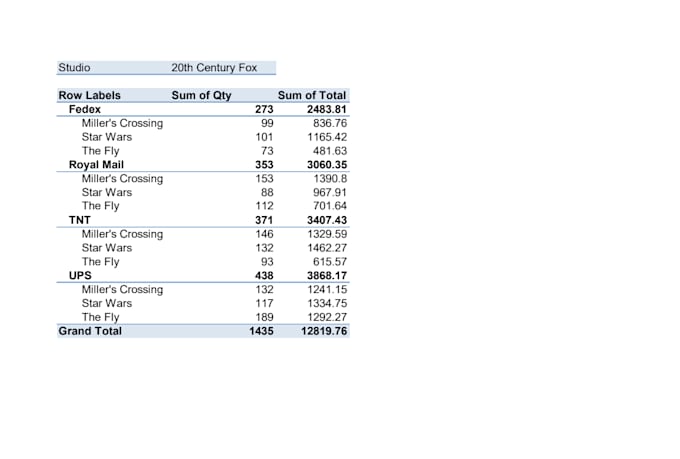This screenshot has height=459, width=680.
Task: Select quantity 146 cell
Action: (264, 234)
